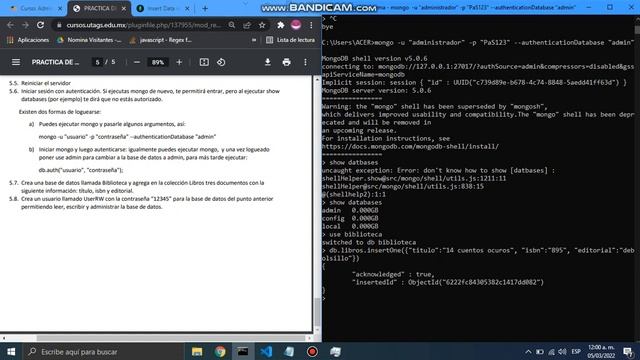
Task: Open the notifications action center
Action: point(628,351)
